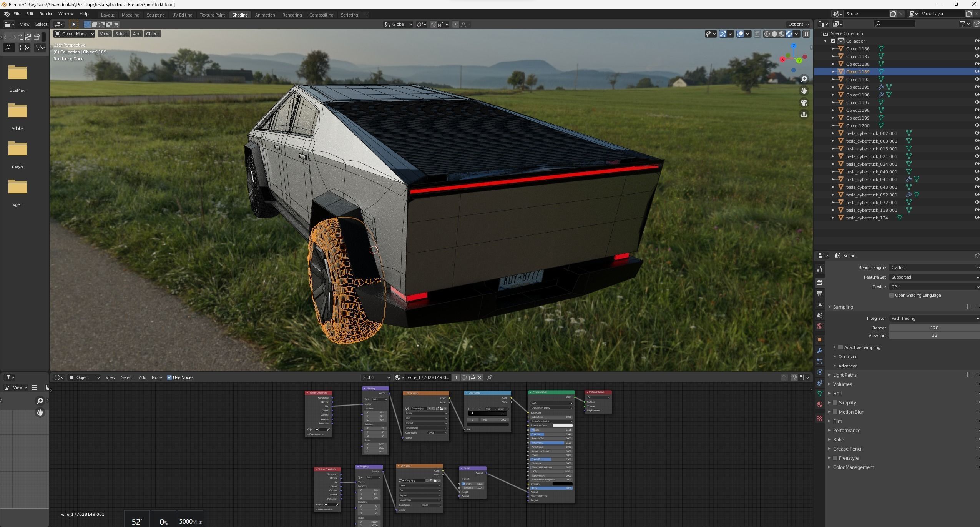Viewport: 980px width, 527px height.
Task: Hide Object1186 with its eye icon
Action: click(x=976, y=48)
